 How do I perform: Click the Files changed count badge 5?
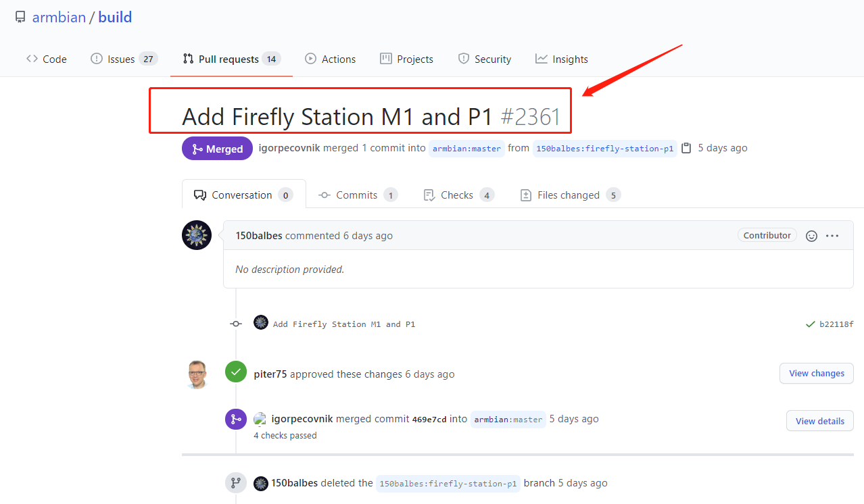click(x=613, y=195)
